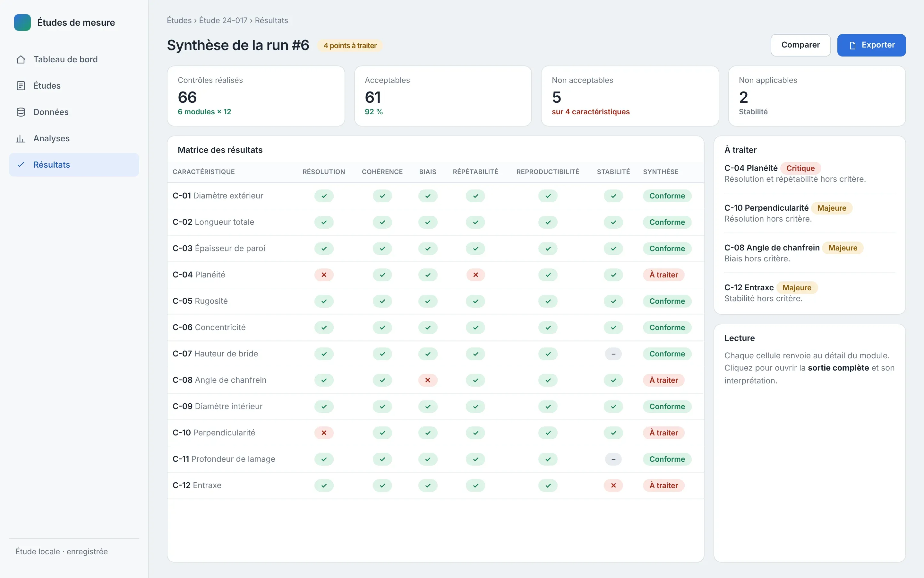Navigate to Études breadcrumb link

point(179,20)
